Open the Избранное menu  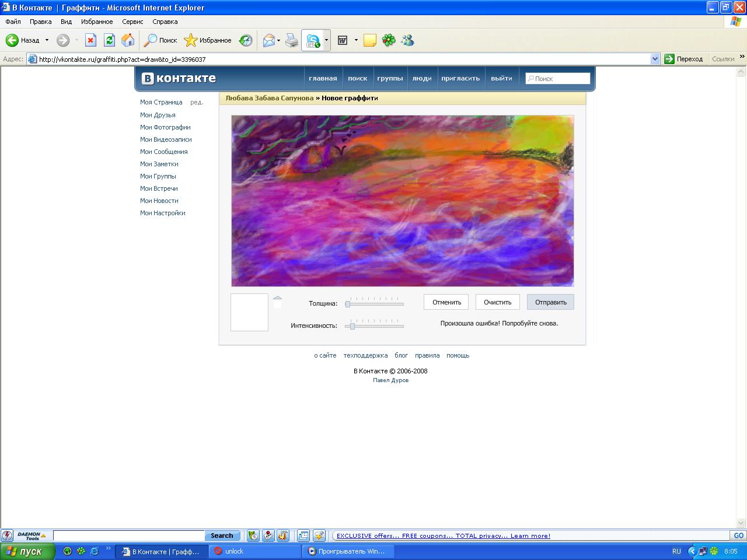point(97,22)
